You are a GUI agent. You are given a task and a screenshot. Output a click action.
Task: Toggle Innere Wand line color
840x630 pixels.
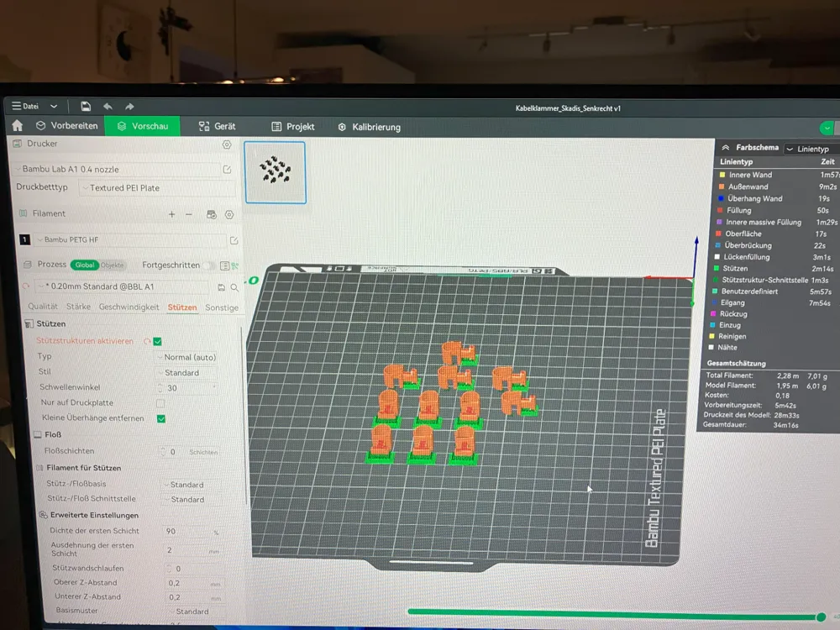(722, 175)
